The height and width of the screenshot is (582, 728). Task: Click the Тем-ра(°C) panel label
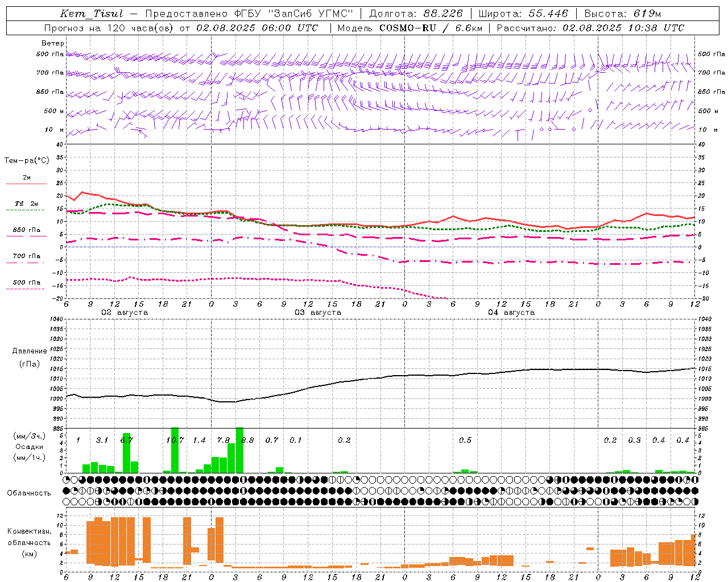[x=27, y=161]
